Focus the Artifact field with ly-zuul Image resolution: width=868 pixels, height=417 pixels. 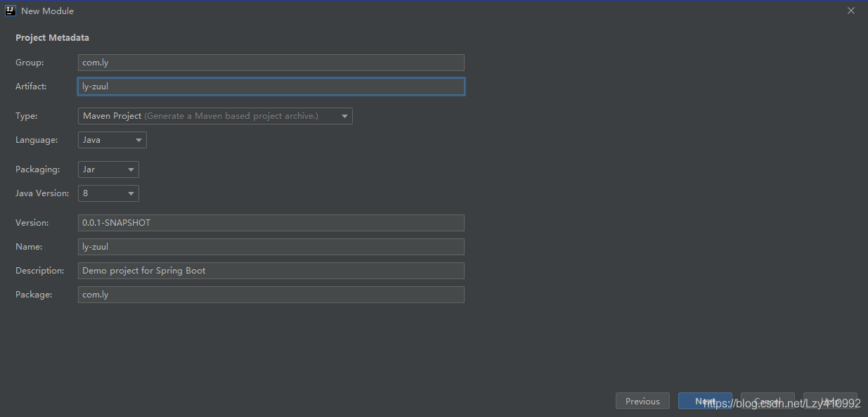pyautogui.click(x=271, y=86)
